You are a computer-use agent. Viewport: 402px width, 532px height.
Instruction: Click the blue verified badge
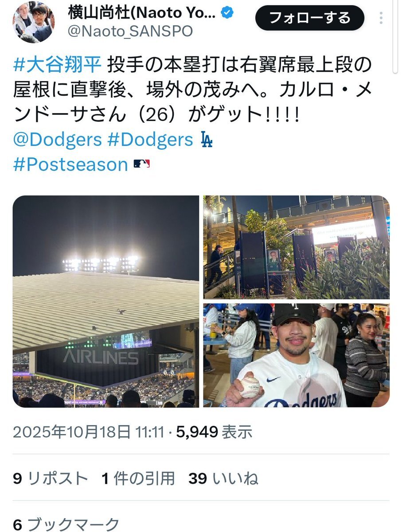(227, 13)
